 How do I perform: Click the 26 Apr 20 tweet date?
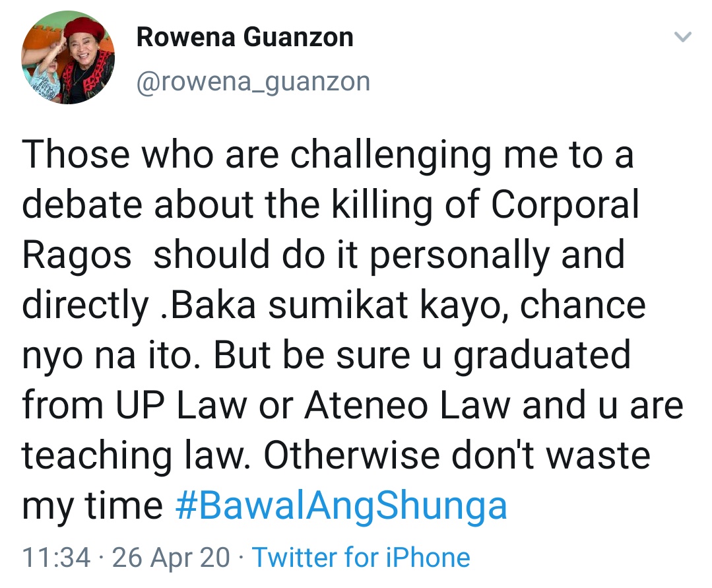point(172,557)
